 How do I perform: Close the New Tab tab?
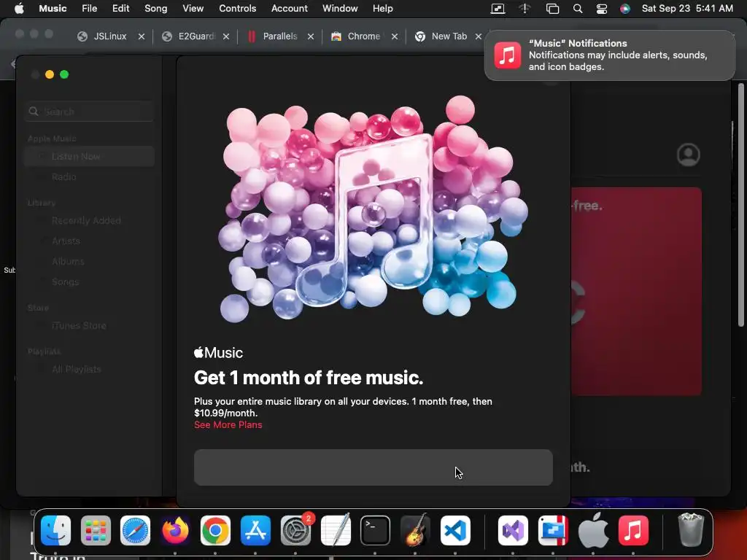(x=479, y=36)
